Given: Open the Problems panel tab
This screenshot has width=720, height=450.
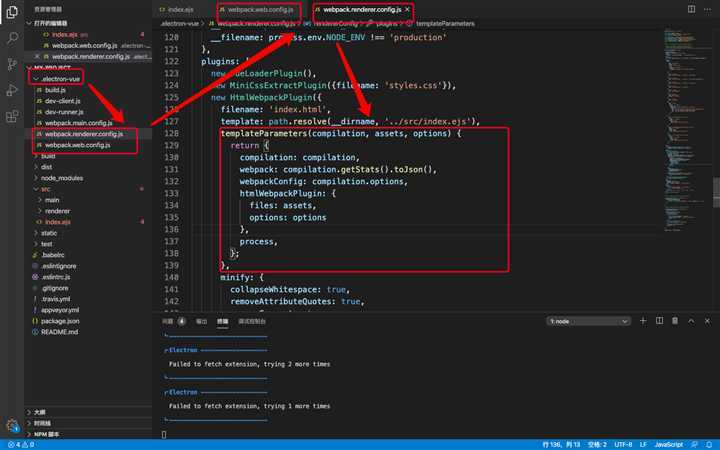Looking at the screenshot, I should (174, 321).
